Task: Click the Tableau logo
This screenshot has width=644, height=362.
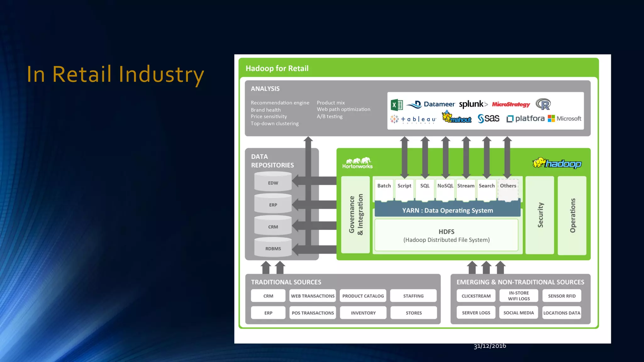Action: tap(413, 119)
